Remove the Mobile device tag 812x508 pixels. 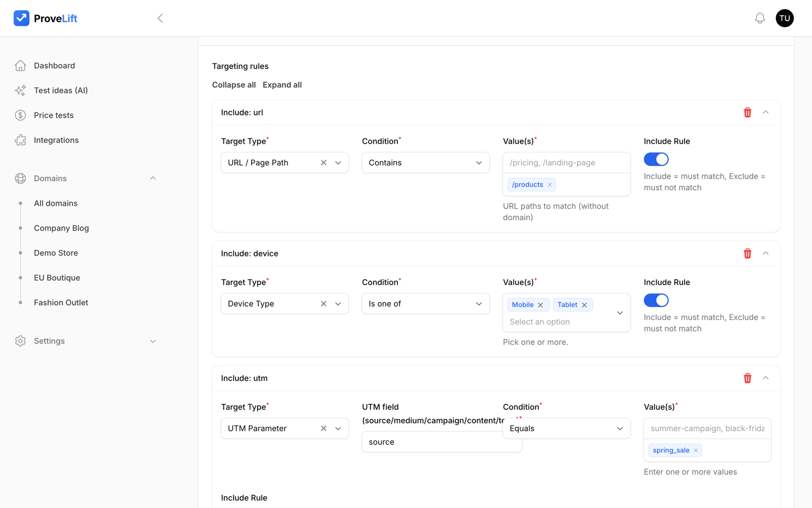point(540,305)
